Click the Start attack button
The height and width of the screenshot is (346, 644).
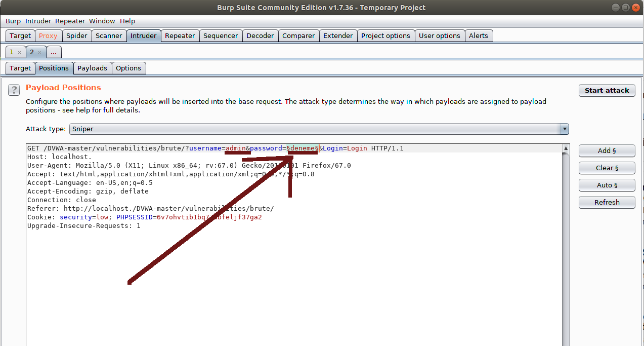pos(607,90)
